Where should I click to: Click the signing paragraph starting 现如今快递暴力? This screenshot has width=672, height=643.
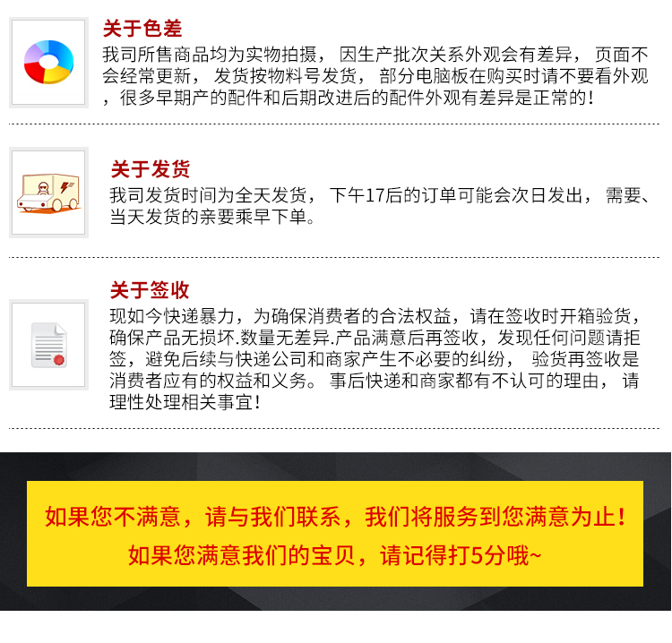tap(375, 359)
